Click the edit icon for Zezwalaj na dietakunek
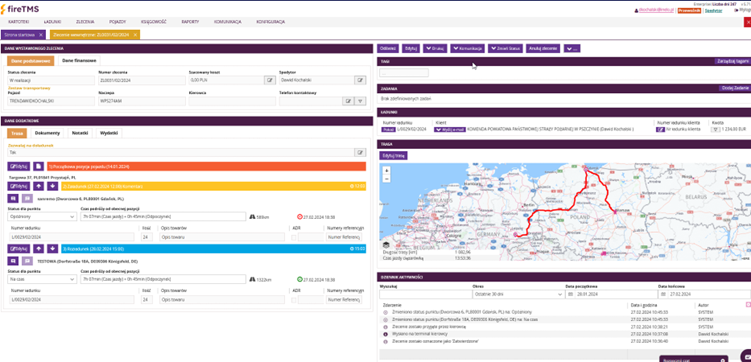Screen dimensions: 751x362 (360, 152)
